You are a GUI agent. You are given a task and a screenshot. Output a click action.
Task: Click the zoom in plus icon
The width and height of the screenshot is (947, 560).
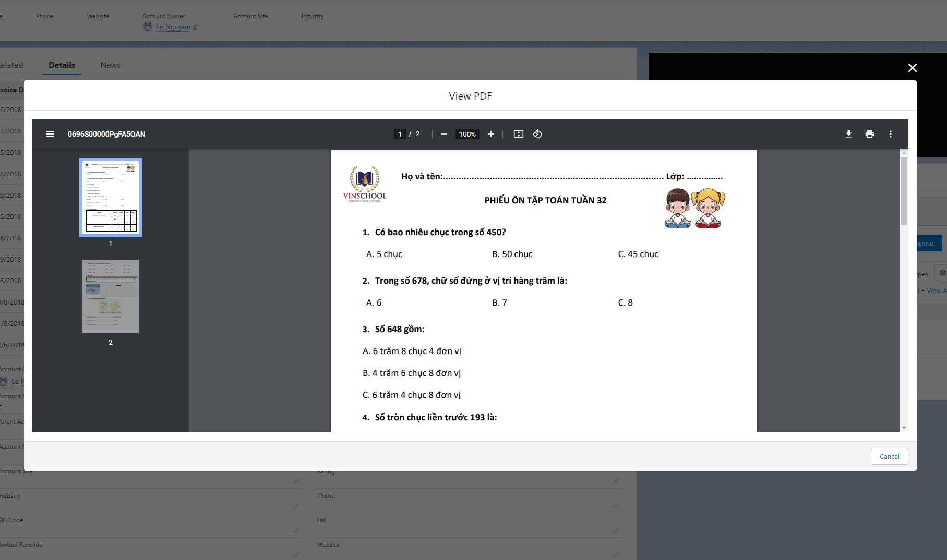490,134
